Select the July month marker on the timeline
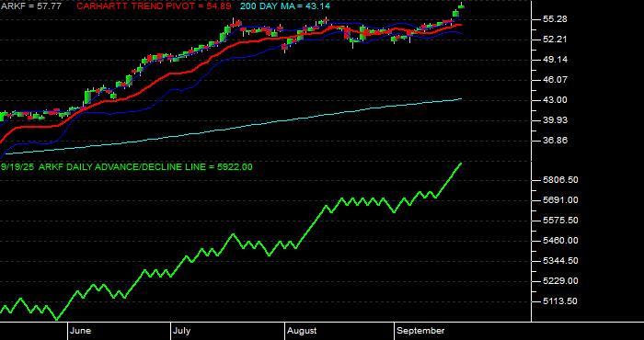Image resolution: width=644 pixels, height=340 pixels. tap(181, 331)
